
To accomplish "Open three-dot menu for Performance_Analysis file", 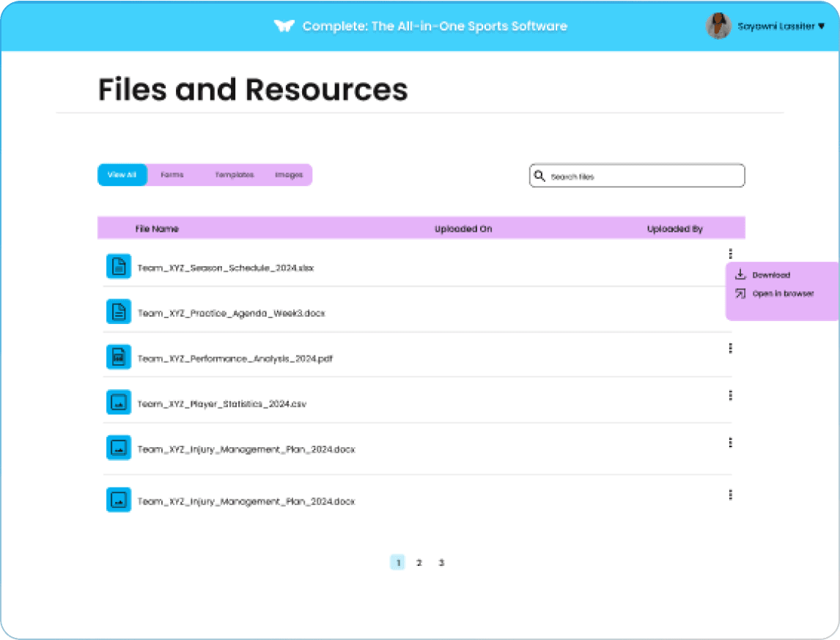I will tap(730, 348).
